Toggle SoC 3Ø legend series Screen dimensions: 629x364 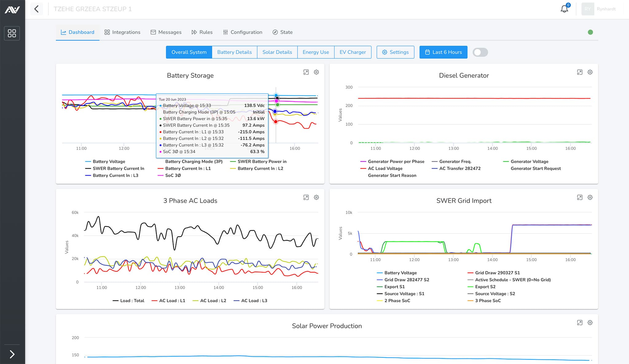[169, 176]
